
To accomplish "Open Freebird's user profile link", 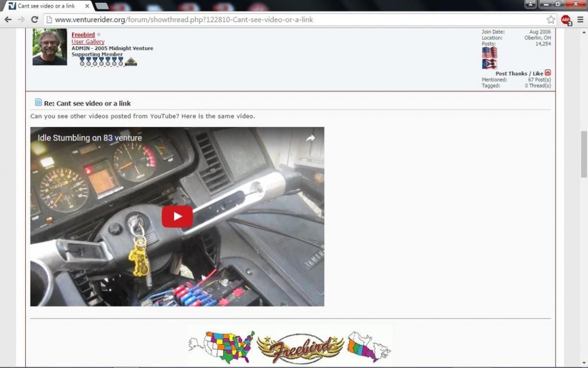I will 83,35.
